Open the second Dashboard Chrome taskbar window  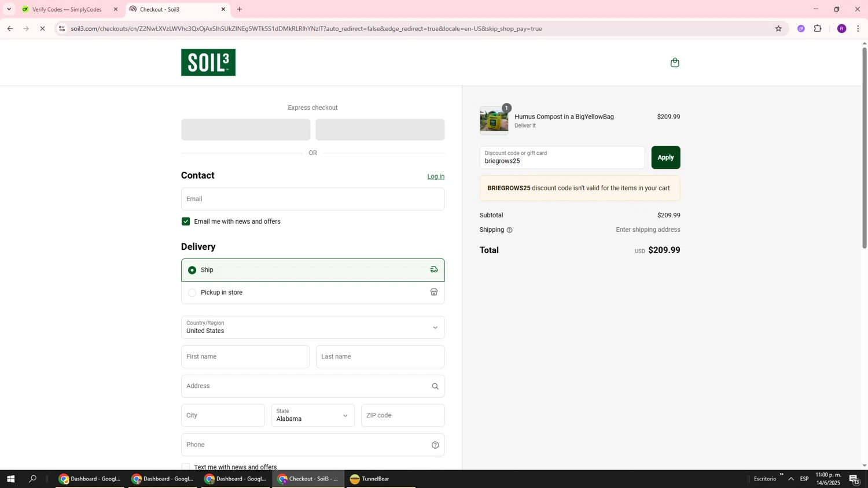click(163, 479)
